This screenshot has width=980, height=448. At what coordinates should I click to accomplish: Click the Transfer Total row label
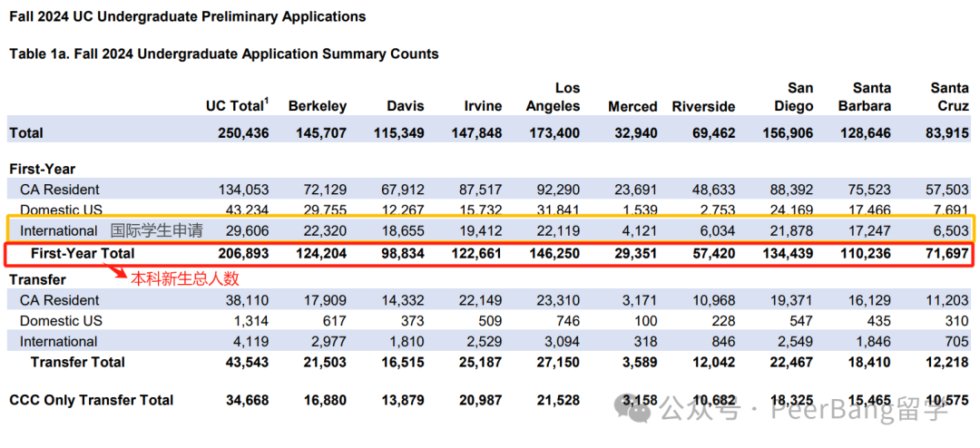78,363
